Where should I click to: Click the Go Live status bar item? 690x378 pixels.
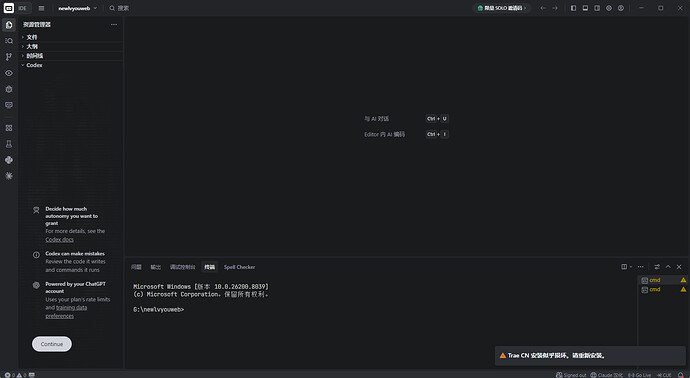(639, 375)
